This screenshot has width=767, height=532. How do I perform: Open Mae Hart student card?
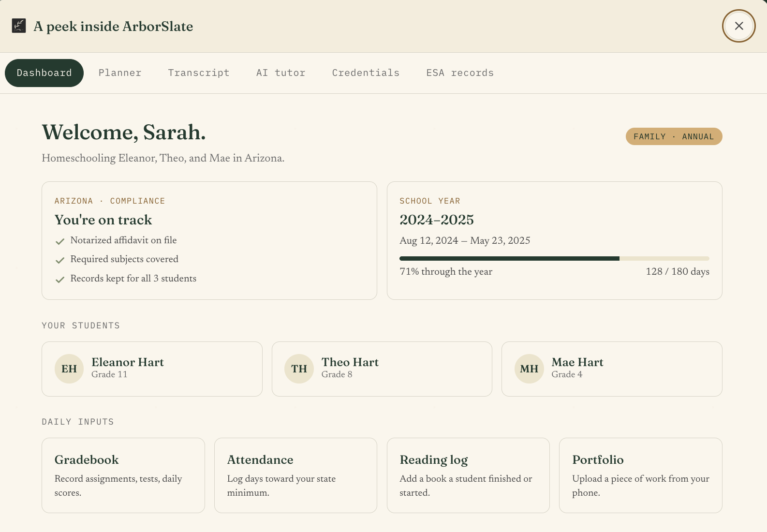(612, 369)
